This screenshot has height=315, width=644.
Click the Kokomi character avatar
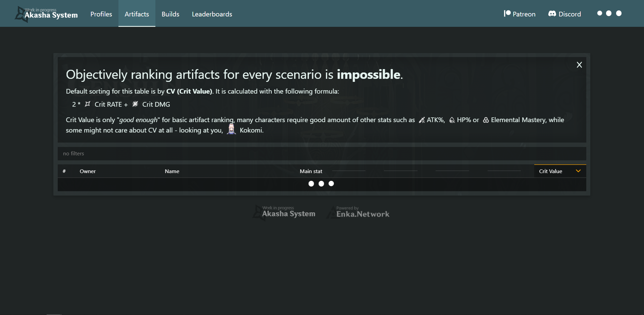(x=231, y=129)
